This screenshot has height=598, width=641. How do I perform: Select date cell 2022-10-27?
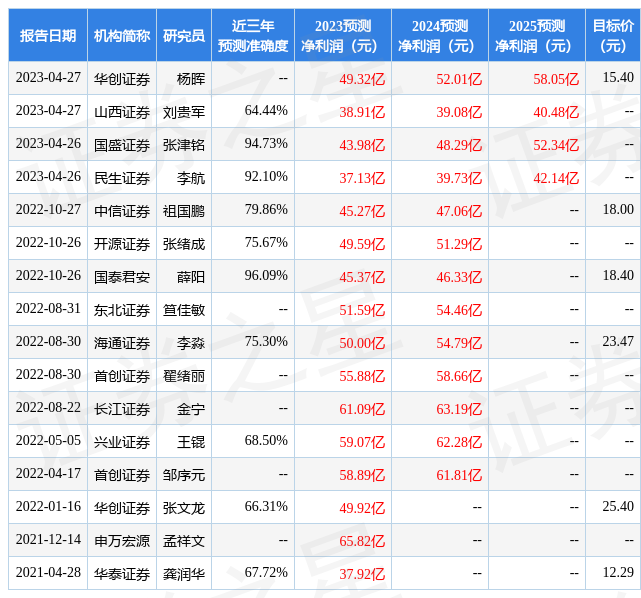48,209
